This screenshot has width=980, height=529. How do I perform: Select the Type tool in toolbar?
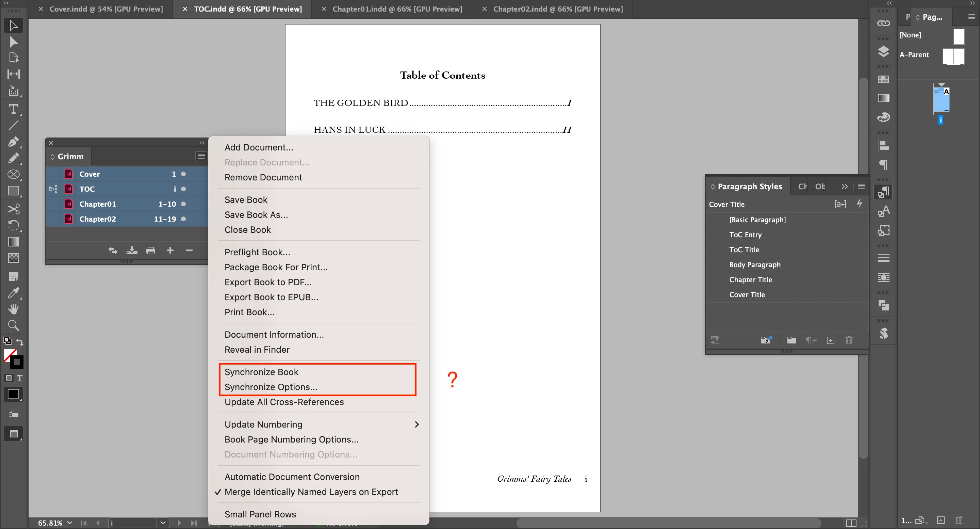pyautogui.click(x=13, y=109)
